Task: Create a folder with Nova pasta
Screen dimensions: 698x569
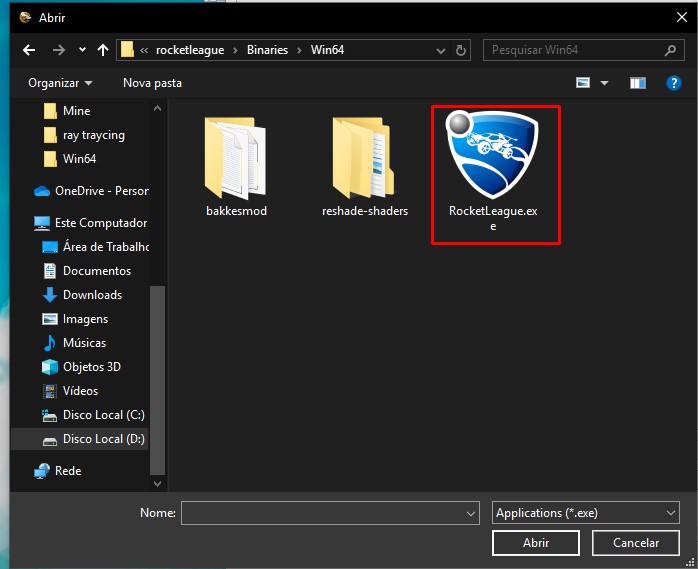Action: 152,83
